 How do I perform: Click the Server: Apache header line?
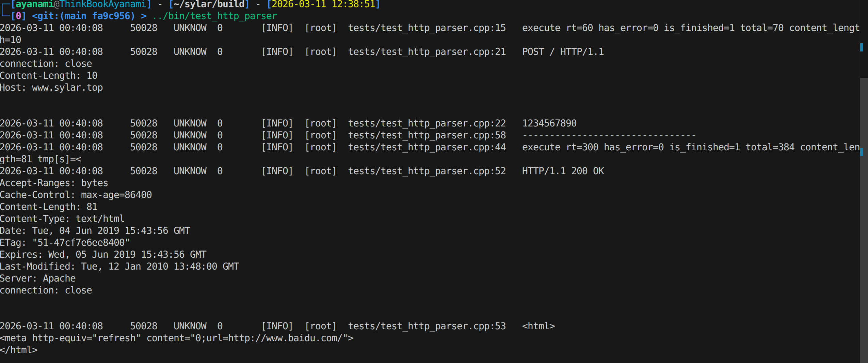pos(38,278)
